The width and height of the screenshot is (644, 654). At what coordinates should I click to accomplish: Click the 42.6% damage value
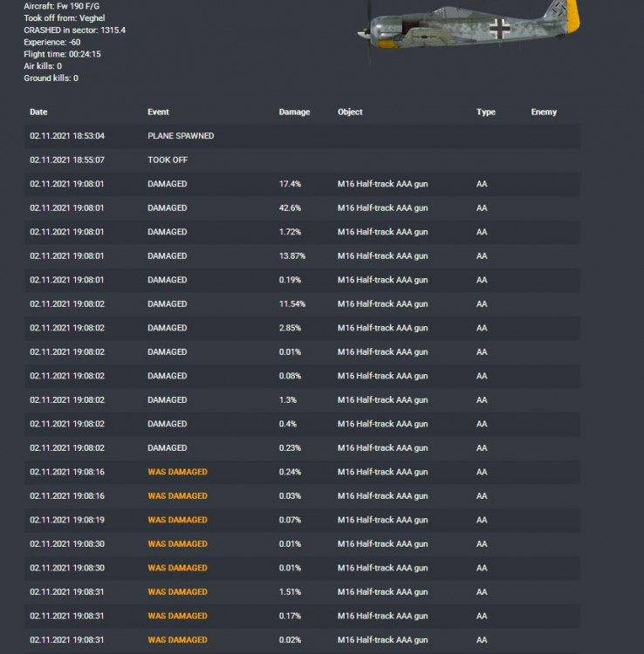(290, 208)
